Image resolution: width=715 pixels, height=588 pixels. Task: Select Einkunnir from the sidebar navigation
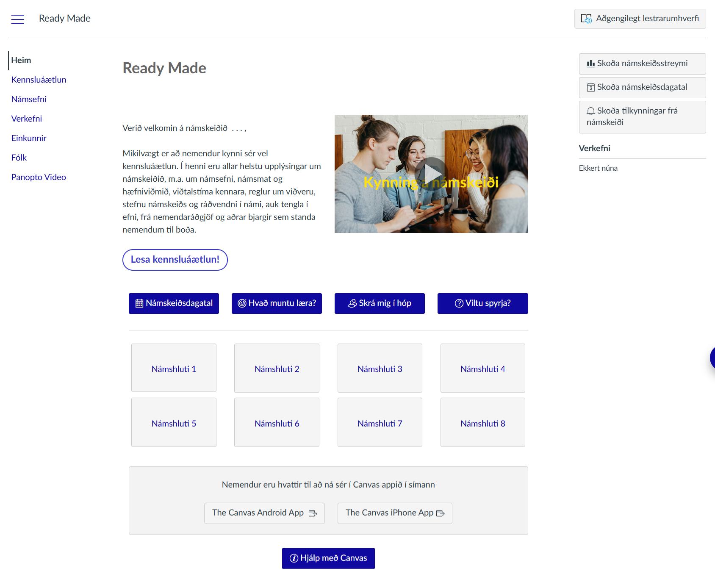click(29, 138)
